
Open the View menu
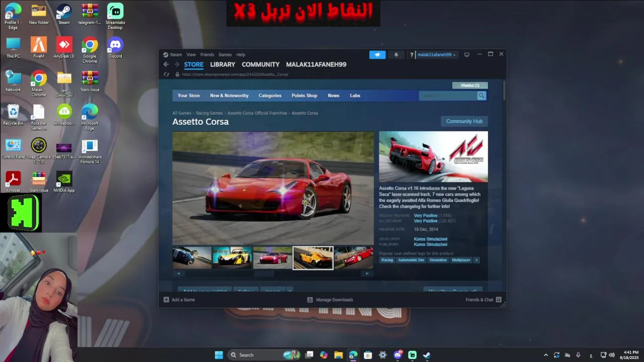point(191,55)
